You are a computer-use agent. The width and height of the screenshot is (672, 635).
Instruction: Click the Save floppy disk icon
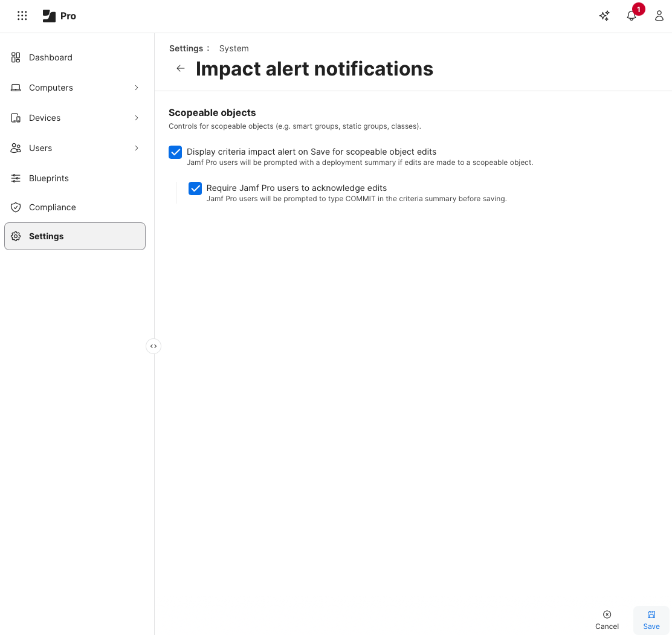(651, 614)
